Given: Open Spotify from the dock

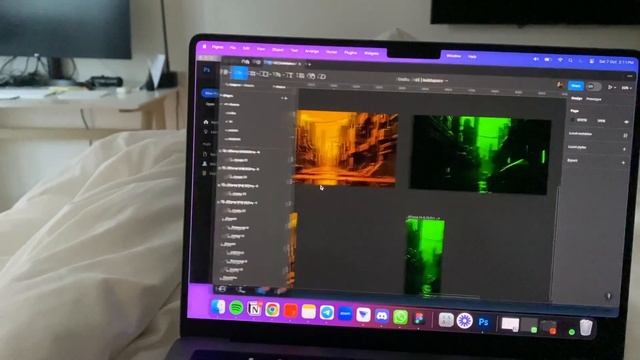Looking at the screenshot, I should point(236,307).
